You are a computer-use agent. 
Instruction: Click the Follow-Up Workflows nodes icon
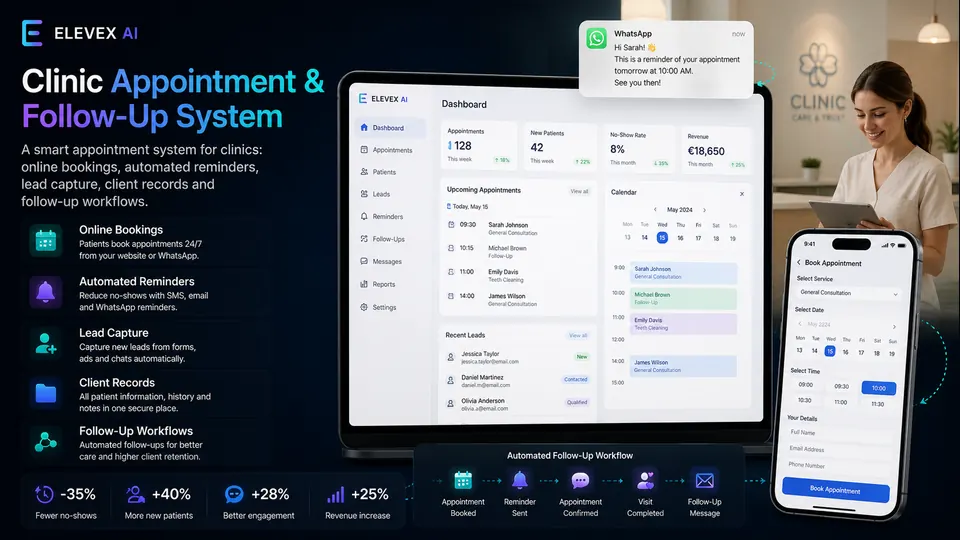46,441
